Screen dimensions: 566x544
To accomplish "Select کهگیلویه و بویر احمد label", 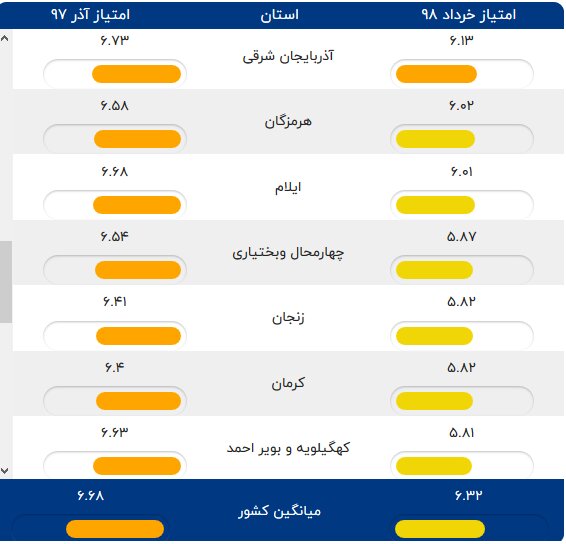I will [288, 448].
